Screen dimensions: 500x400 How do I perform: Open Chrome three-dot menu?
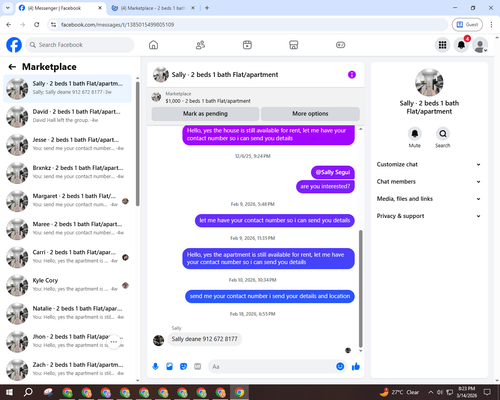tap(491, 24)
